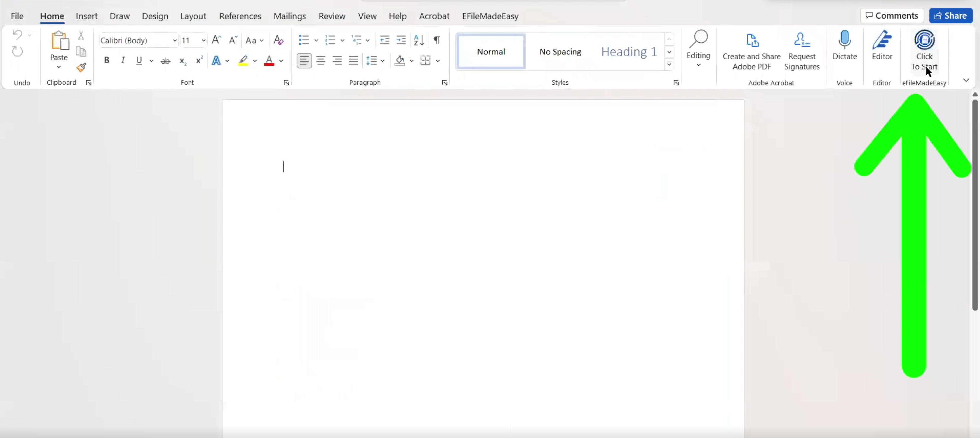Viewport: 980px width, 438px height.
Task: Open the EFileMadeEasy ribbon tab
Action: (x=490, y=16)
